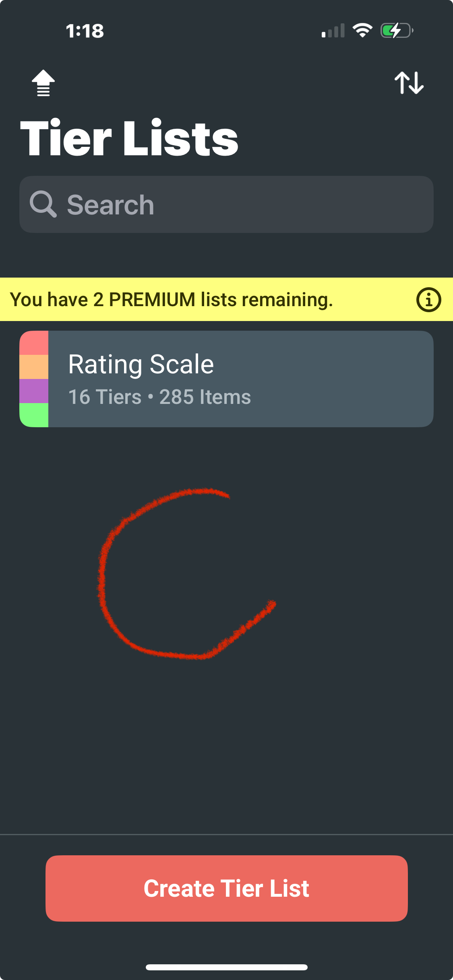
Task: Tap the Wi-Fi status icon
Action: tap(362, 31)
